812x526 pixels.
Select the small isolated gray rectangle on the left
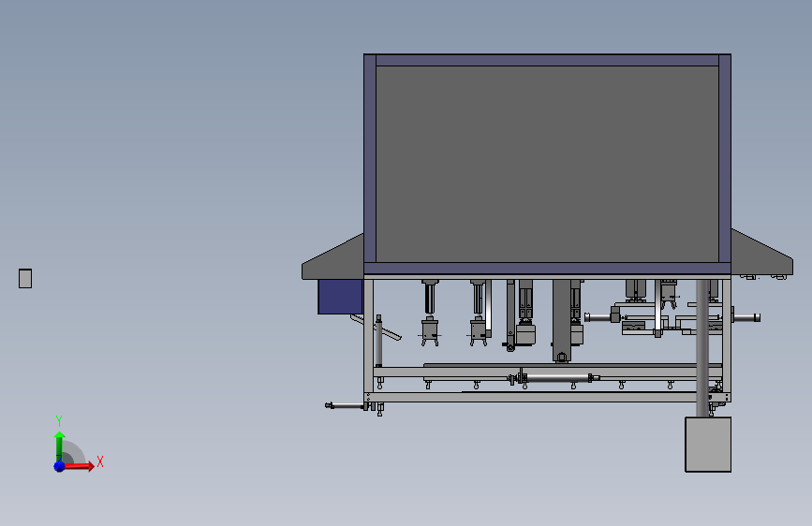(25, 278)
